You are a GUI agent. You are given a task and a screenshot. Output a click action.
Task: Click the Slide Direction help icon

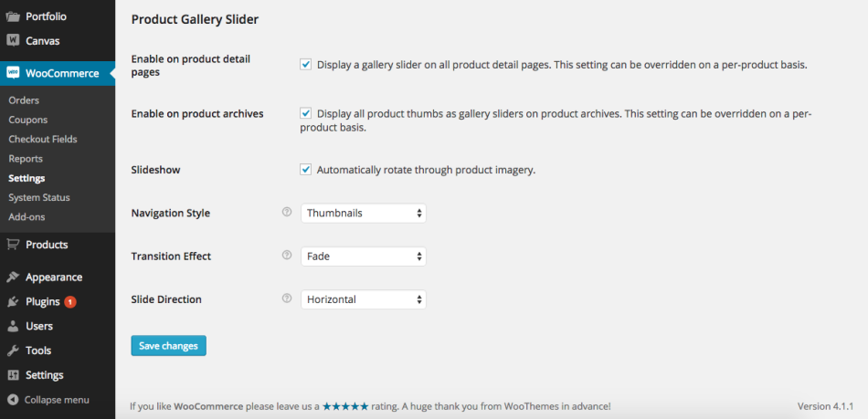pyautogui.click(x=287, y=299)
